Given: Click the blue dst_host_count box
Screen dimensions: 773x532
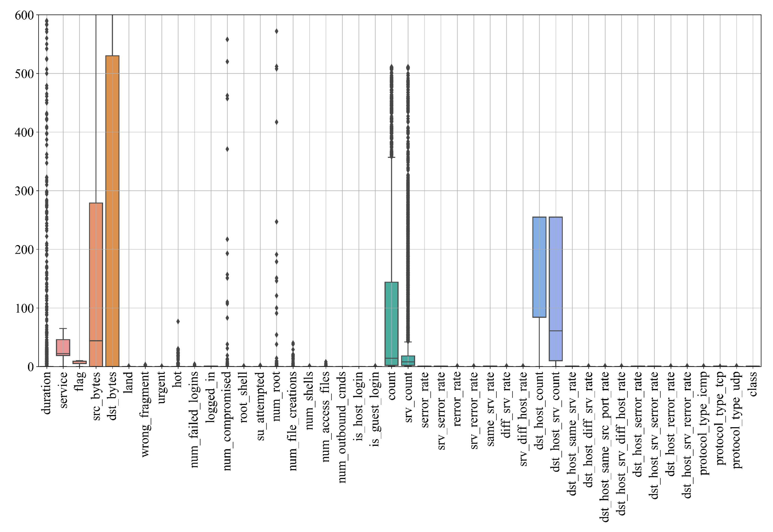Looking at the screenshot, I should click(x=539, y=267).
